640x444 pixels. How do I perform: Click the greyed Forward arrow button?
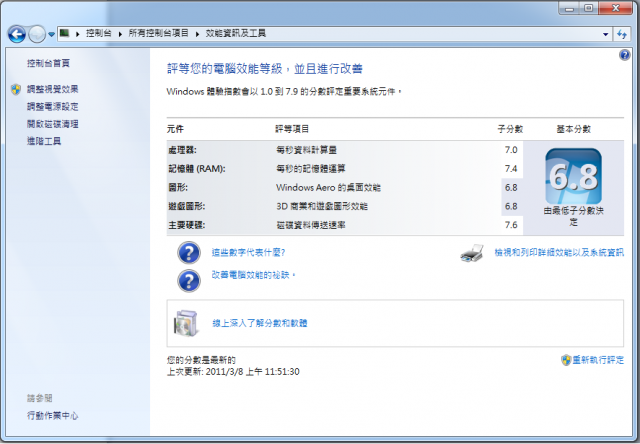pos(37,34)
